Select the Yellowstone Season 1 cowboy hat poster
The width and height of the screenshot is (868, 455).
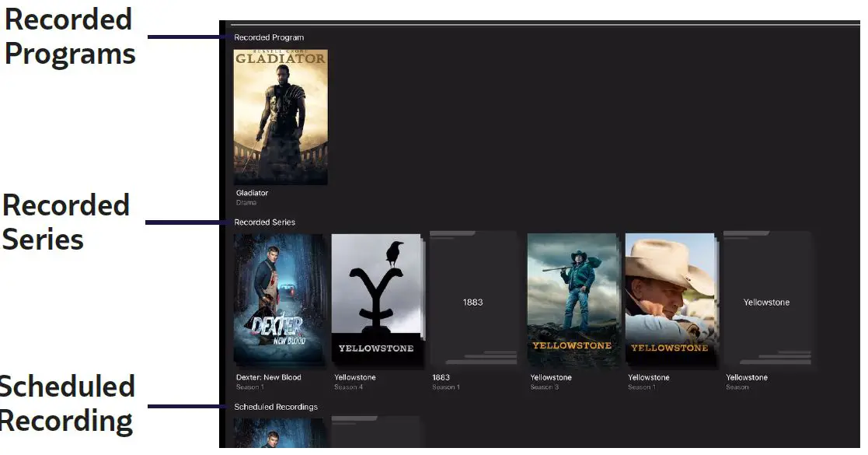671,299
